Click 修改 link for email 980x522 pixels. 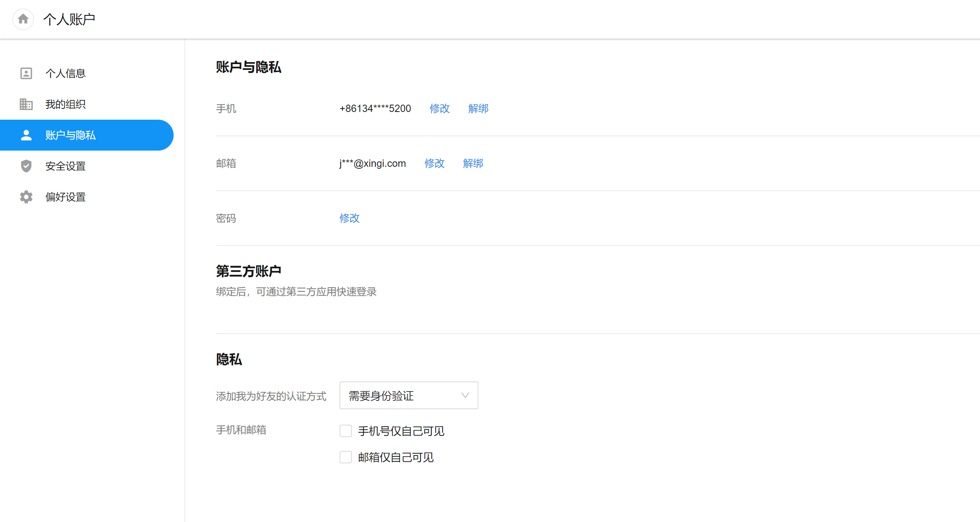[x=434, y=163]
